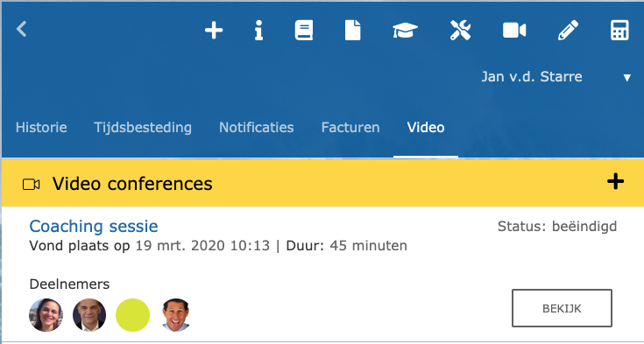The height and width of the screenshot is (344, 644).
Task: Open the calculator icon
Action: [619, 31]
